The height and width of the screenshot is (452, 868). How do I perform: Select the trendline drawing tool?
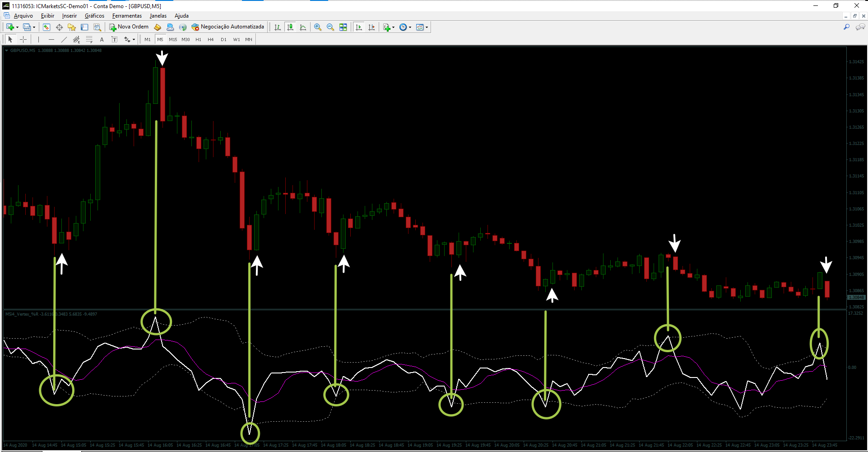(64, 39)
